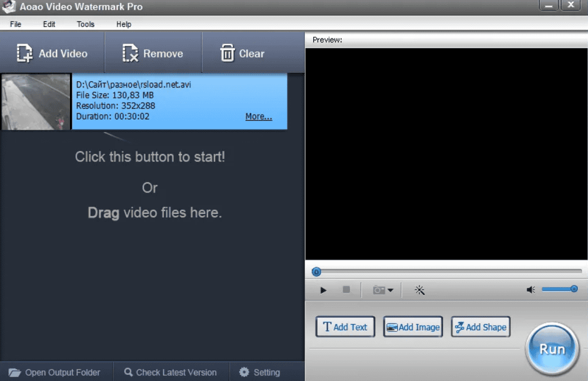The height and width of the screenshot is (381, 588).
Task: Add an image watermark
Action: (x=413, y=327)
